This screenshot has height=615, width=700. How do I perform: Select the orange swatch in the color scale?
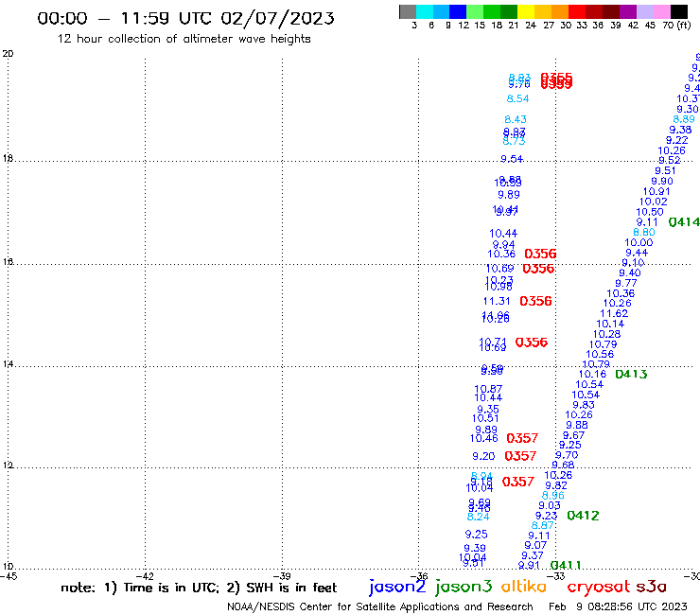pyautogui.click(x=560, y=11)
